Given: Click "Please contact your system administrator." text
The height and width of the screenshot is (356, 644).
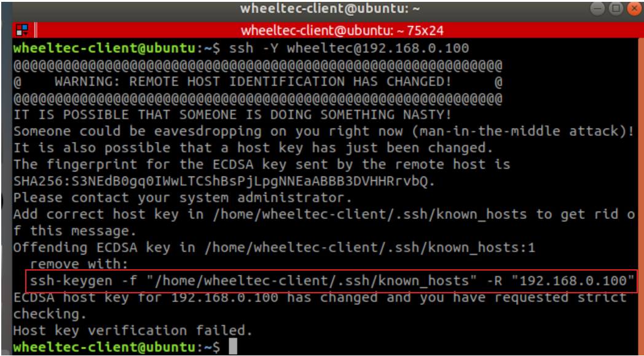Looking at the screenshot, I should [x=183, y=198].
